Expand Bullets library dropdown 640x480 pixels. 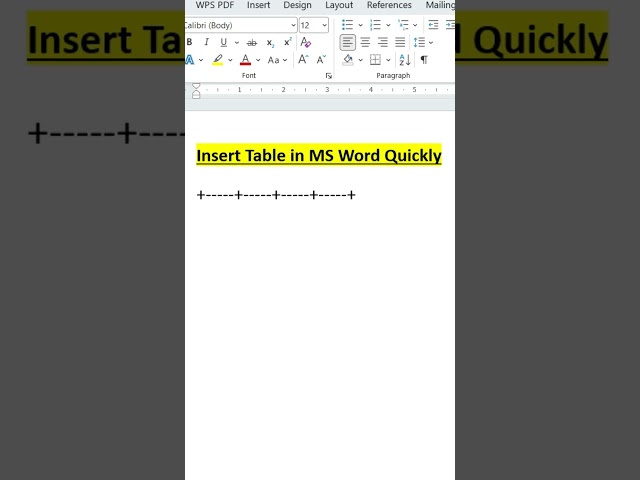pyautogui.click(x=360, y=25)
